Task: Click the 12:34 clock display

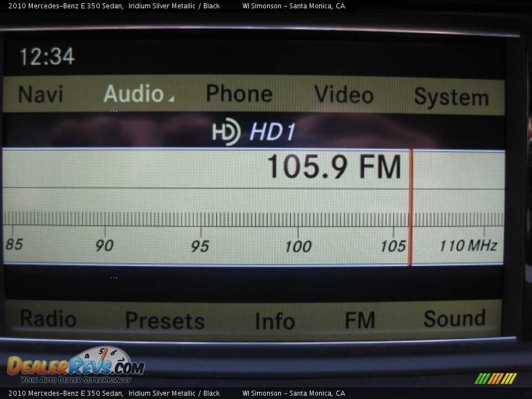Action: (47, 57)
